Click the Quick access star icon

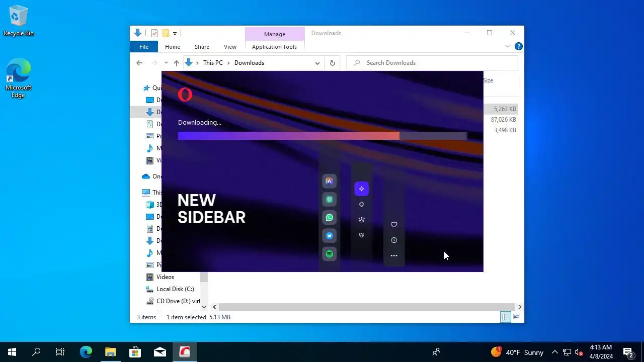pos(147,88)
